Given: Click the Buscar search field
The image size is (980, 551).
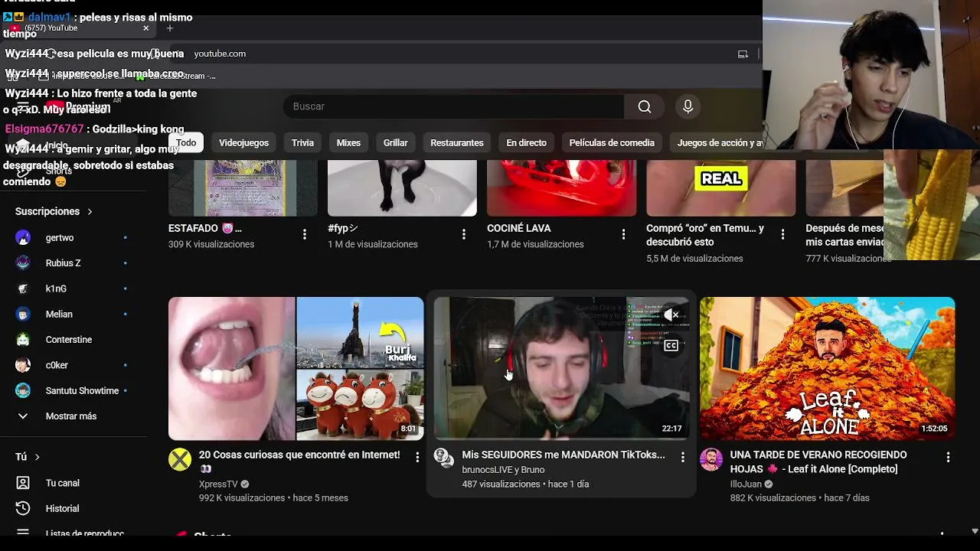Looking at the screenshot, I should (453, 106).
